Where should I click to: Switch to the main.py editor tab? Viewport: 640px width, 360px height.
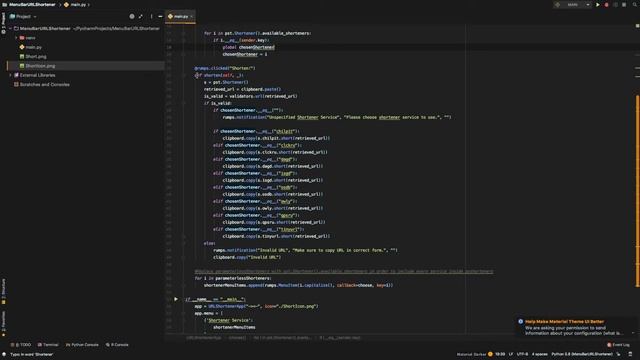(179, 16)
